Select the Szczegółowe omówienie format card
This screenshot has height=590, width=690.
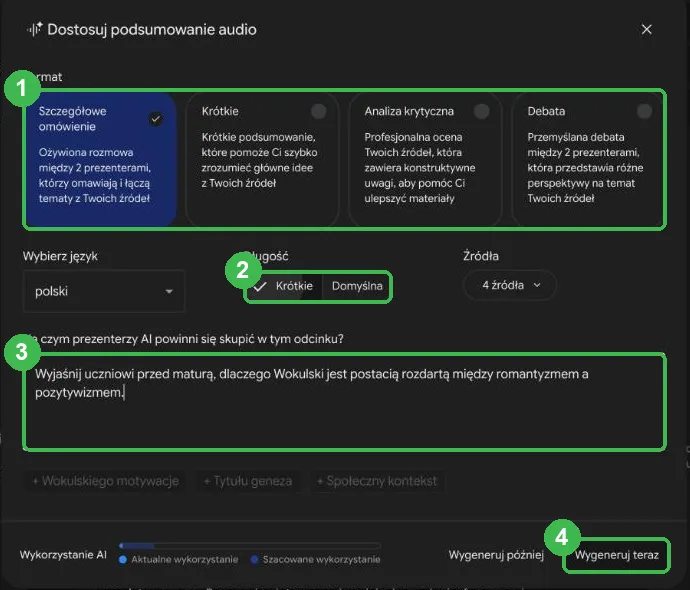click(x=101, y=159)
